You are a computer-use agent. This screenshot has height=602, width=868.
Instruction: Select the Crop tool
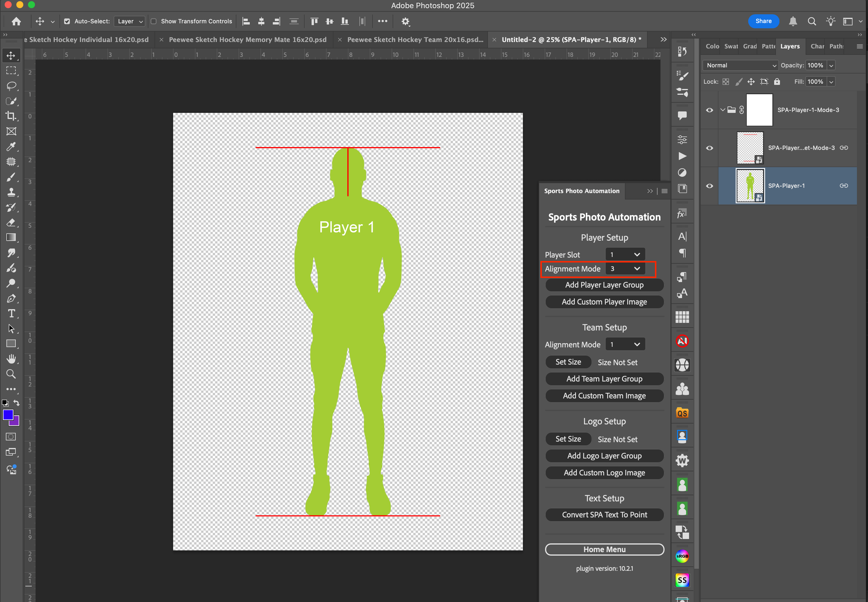point(11,116)
